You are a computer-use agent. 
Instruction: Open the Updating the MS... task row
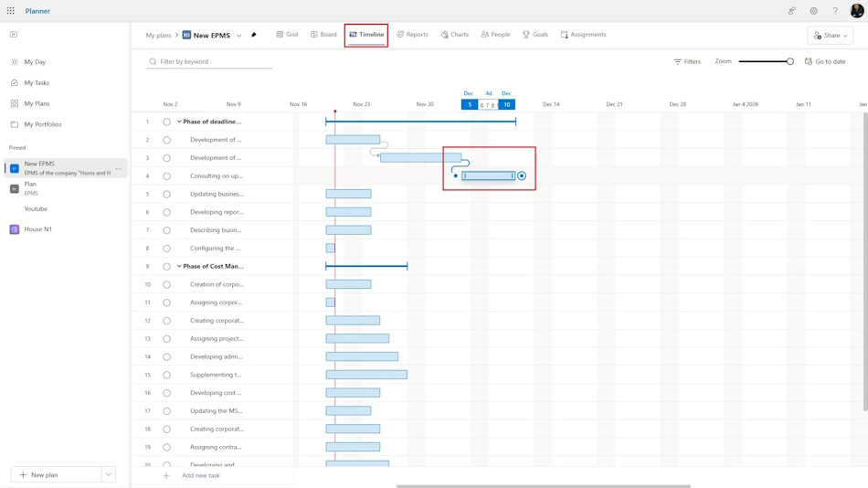click(x=217, y=411)
